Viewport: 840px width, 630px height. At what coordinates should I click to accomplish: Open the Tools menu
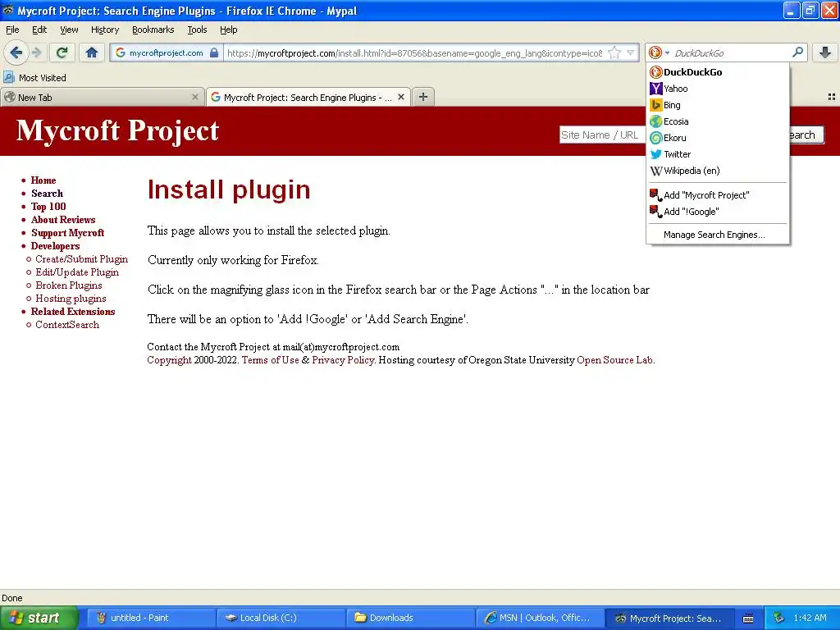point(197,30)
